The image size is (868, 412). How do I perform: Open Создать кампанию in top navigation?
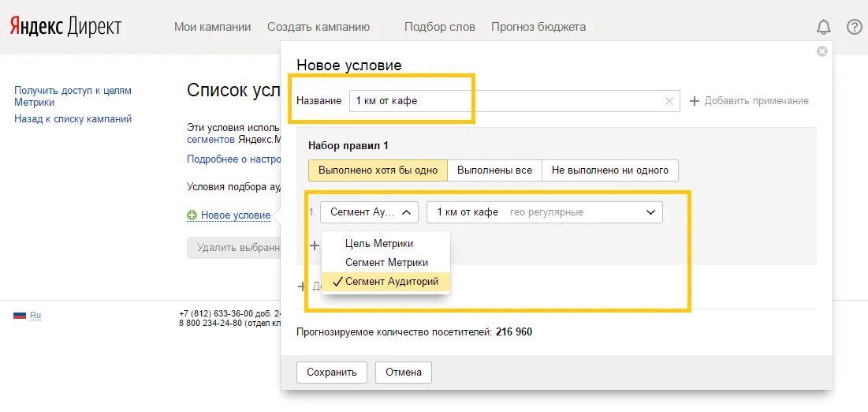[x=319, y=27]
